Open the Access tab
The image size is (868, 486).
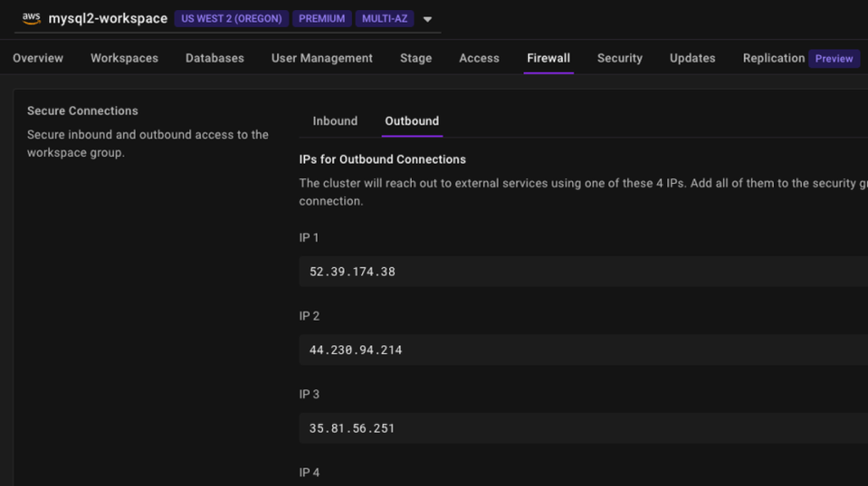point(480,59)
